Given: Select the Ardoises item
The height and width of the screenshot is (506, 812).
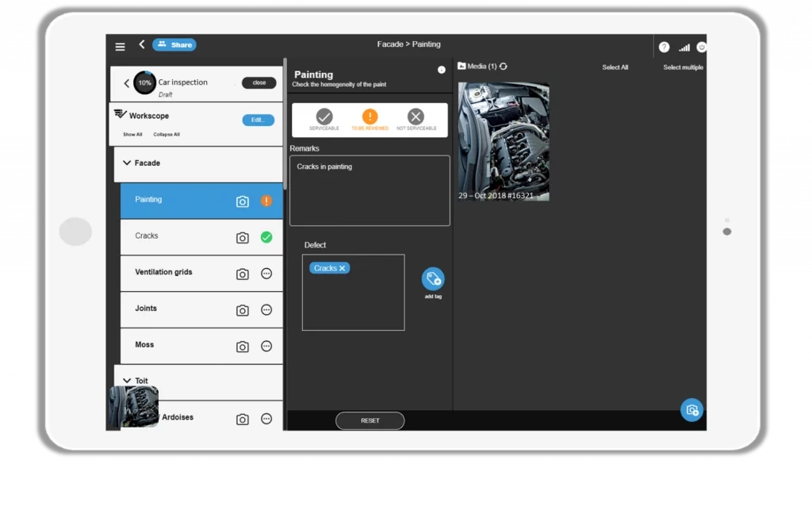Looking at the screenshot, I should coord(201,416).
